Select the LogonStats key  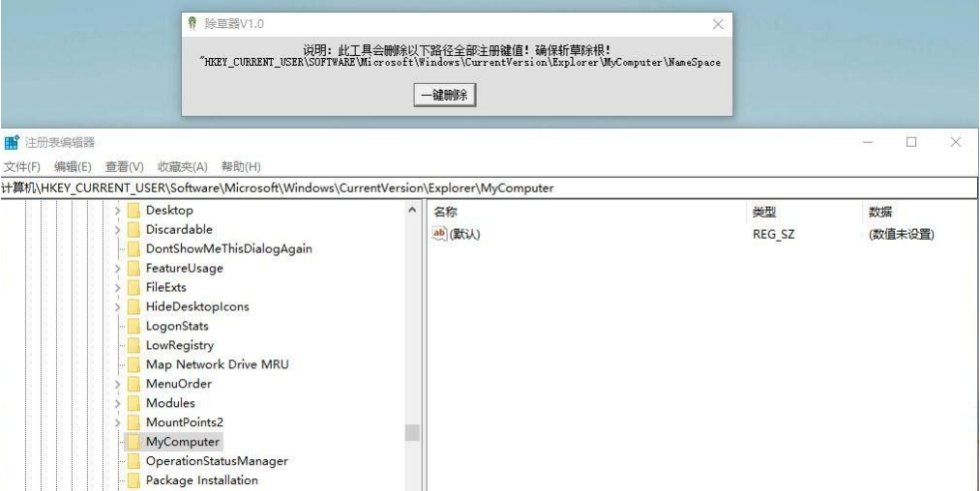pos(177,326)
